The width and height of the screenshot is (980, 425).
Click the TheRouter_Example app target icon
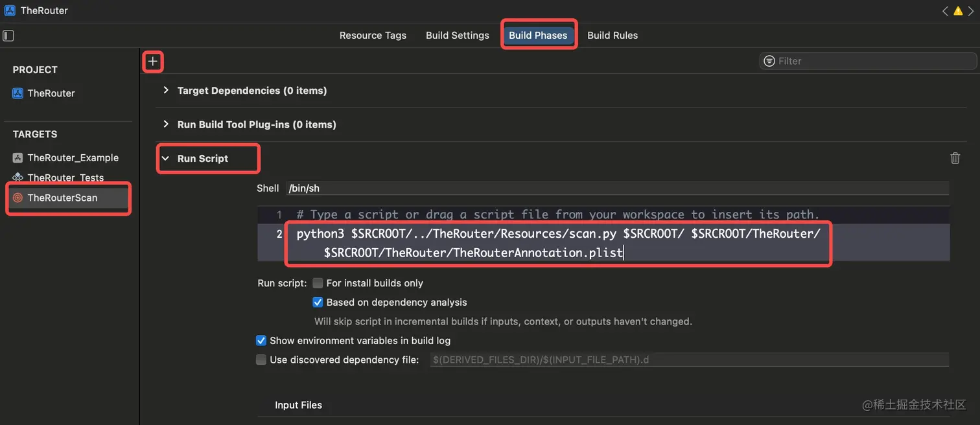pos(17,157)
